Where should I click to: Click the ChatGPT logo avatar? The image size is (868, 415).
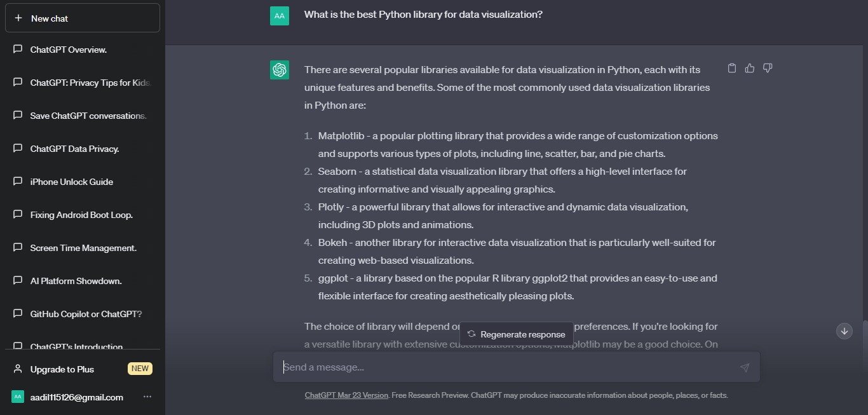[280, 70]
